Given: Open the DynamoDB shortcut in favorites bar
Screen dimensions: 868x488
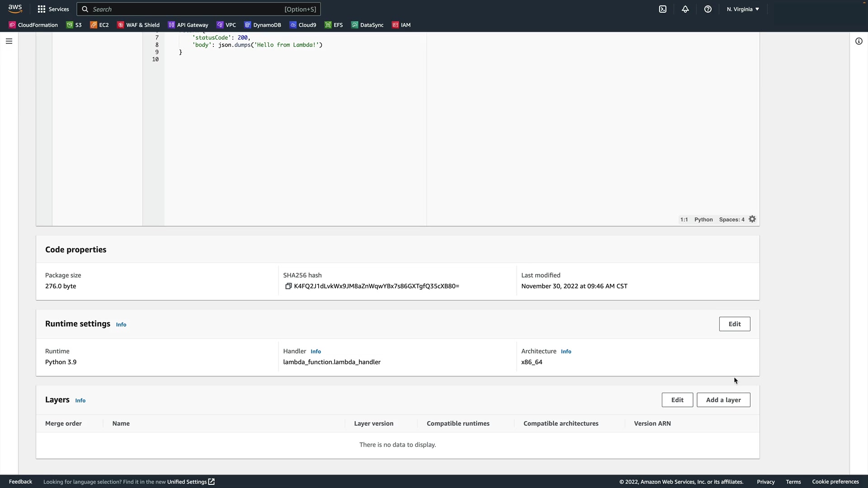Looking at the screenshot, I should 263,25.
